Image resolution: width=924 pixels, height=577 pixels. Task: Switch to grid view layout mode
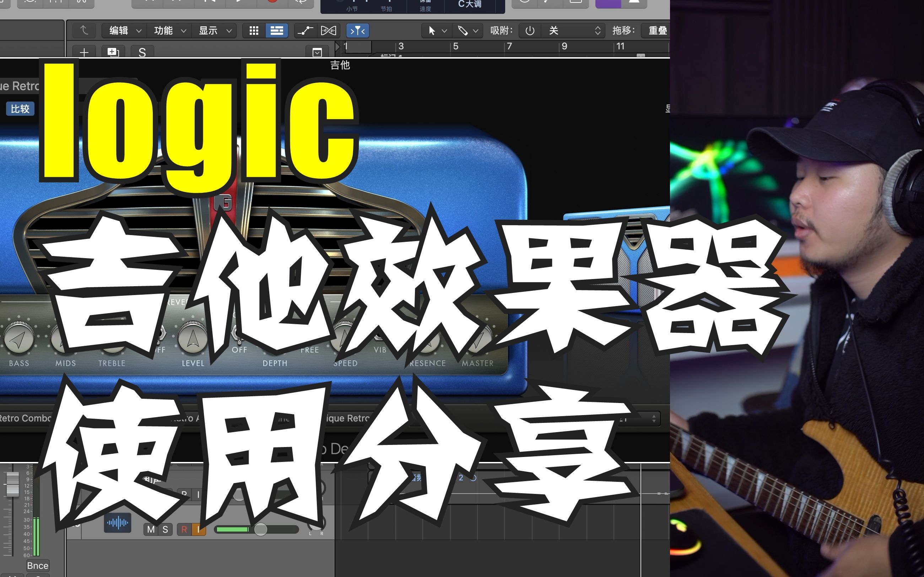(254, 31)
